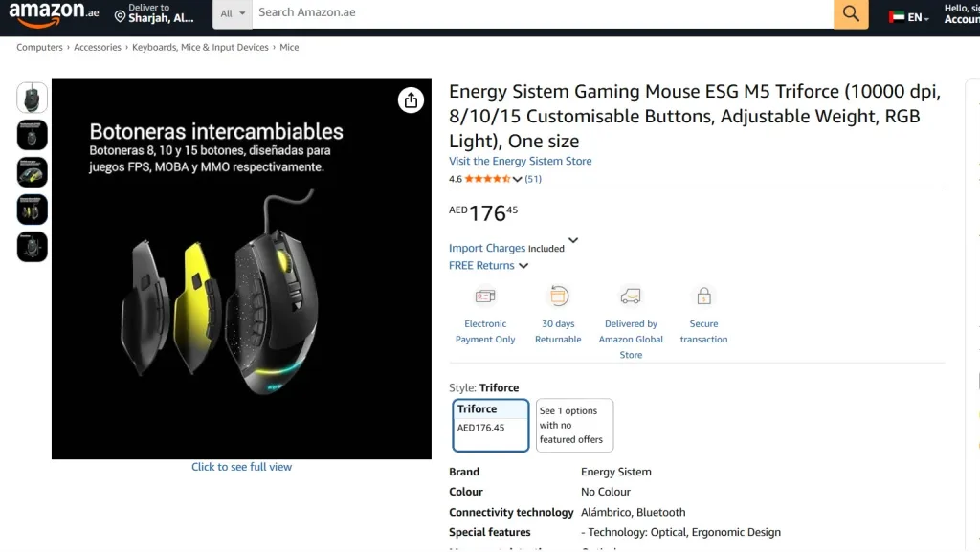Open the EN language selector

(909, 17)
